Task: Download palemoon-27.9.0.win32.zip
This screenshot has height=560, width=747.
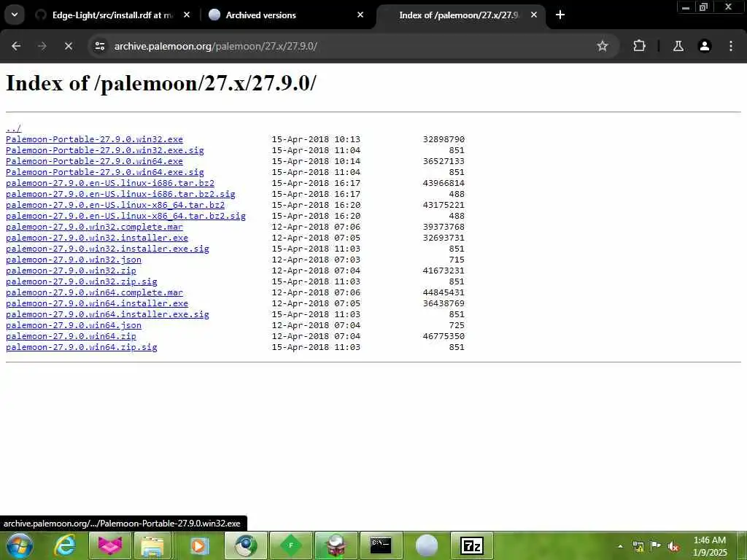Action: (x=71, y=271)
